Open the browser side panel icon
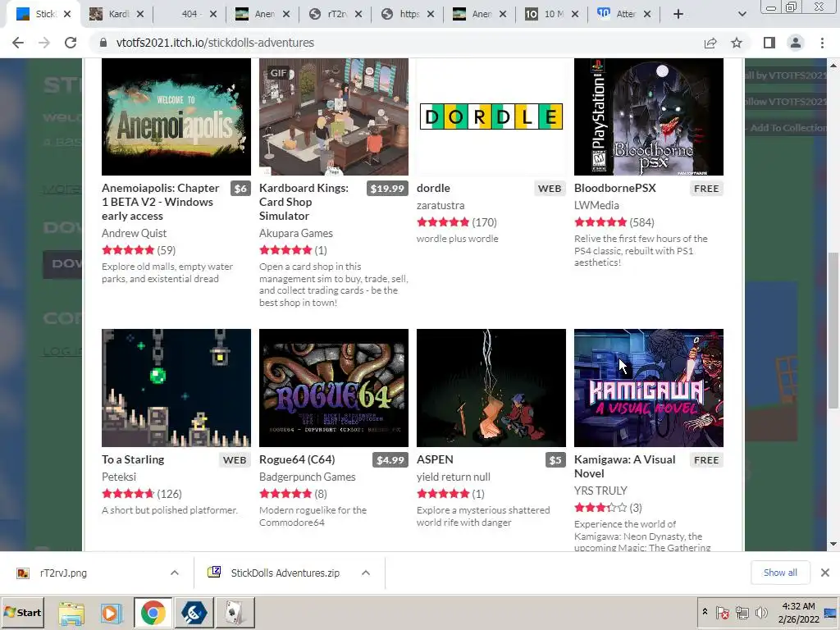 [769, 43]
